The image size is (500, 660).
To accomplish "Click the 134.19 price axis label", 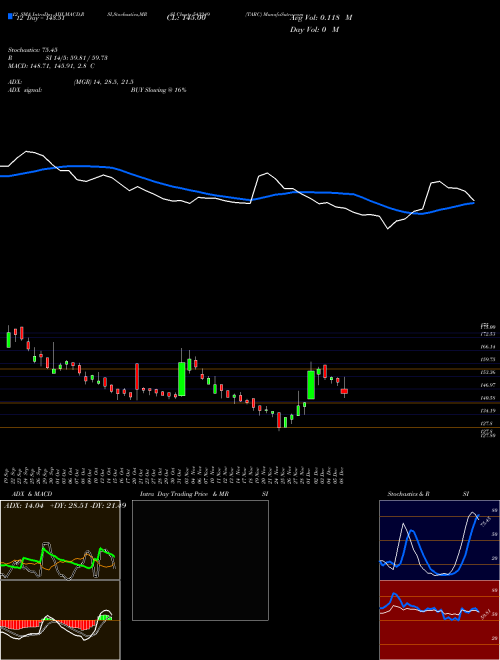I will coord(488,411).
